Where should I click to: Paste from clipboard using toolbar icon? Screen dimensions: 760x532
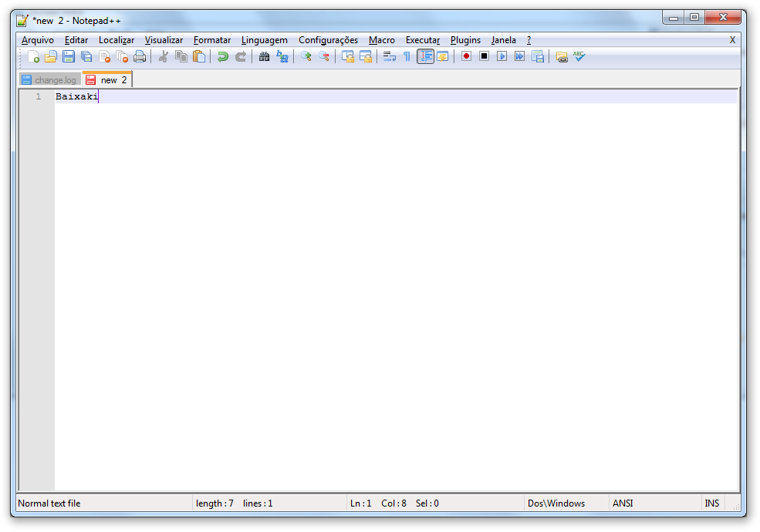click(199, 57)
